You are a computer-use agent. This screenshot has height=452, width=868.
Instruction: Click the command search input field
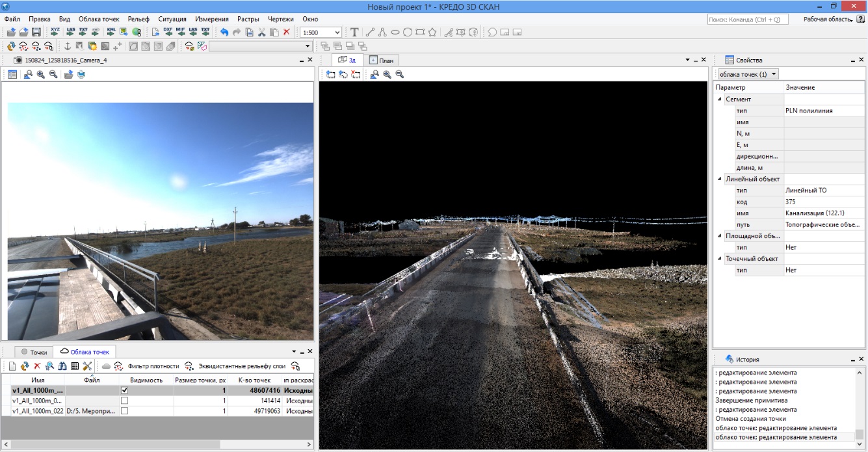[x=748, y=20]
